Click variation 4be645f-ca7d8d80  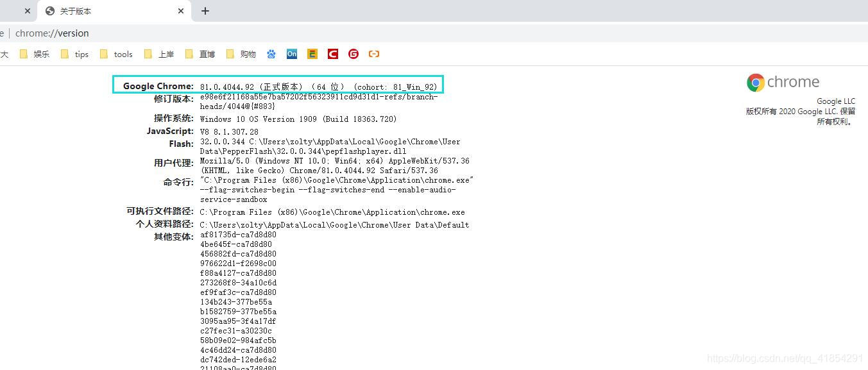236,244
